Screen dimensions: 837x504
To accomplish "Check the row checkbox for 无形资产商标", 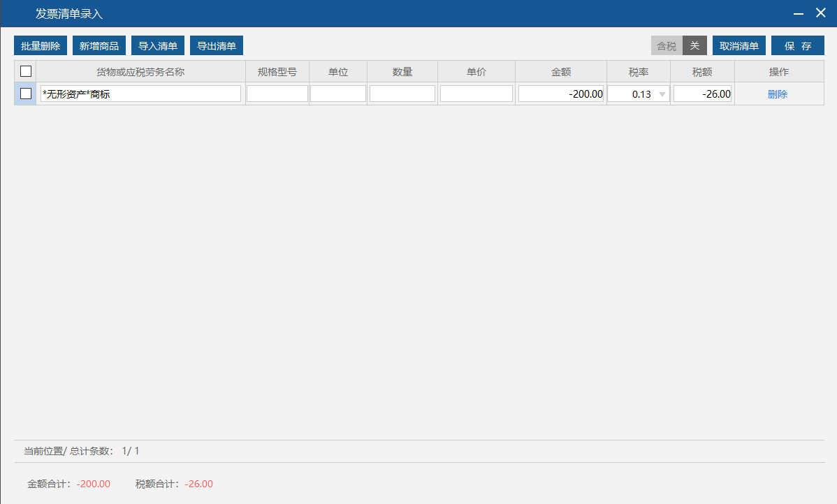I will click(x=26, y=94).
